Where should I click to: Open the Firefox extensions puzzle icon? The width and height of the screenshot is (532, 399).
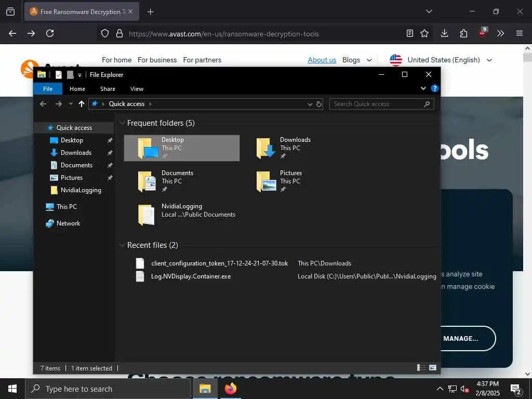pyautogui.click(x=463, y=33)
